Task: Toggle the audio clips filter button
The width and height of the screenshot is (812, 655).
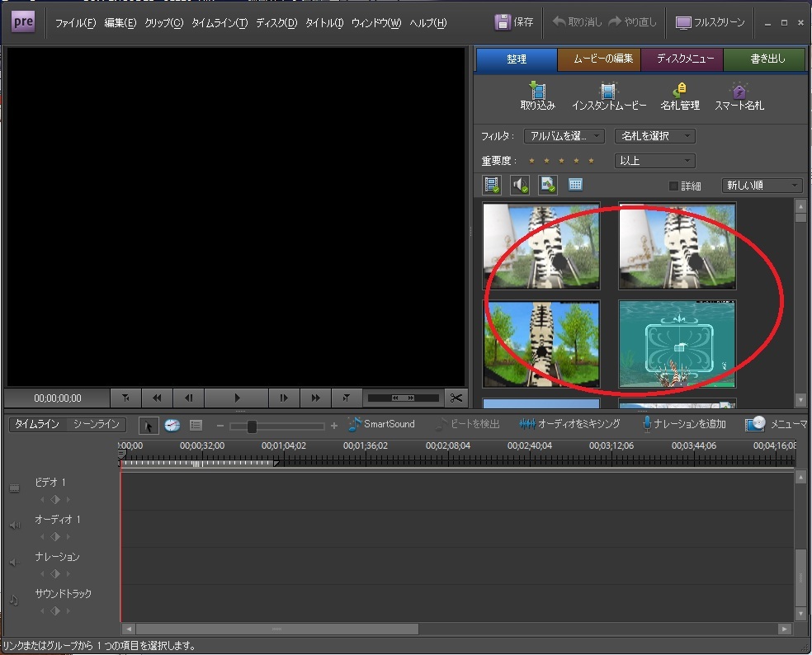Action: click(x=520, y=185)
